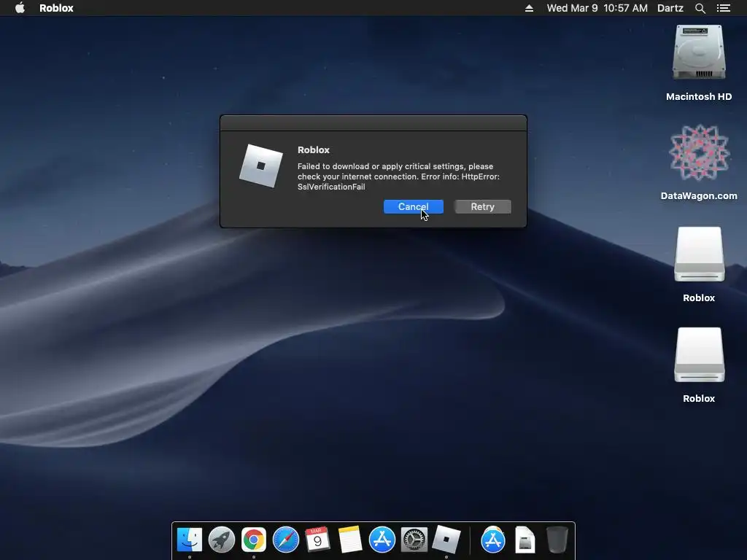
Task: Open Notification Center list icon
Action: (723, 8)
